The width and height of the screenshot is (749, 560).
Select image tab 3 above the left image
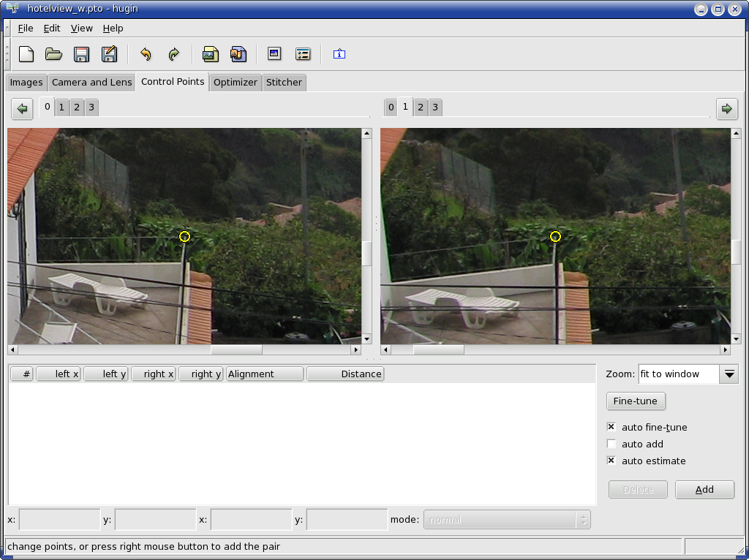pos(91,108)
